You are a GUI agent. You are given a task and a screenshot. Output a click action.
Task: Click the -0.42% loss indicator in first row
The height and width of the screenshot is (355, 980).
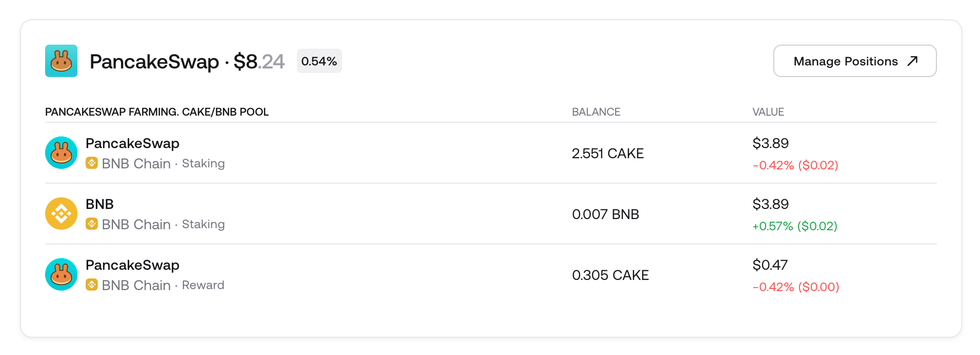(x=796, y=165)
